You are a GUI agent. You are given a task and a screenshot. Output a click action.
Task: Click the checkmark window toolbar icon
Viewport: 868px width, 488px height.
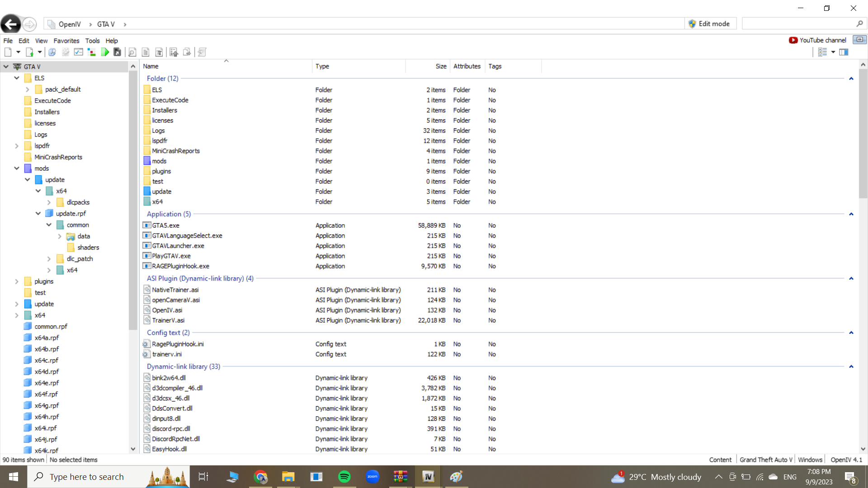point(79,52)
